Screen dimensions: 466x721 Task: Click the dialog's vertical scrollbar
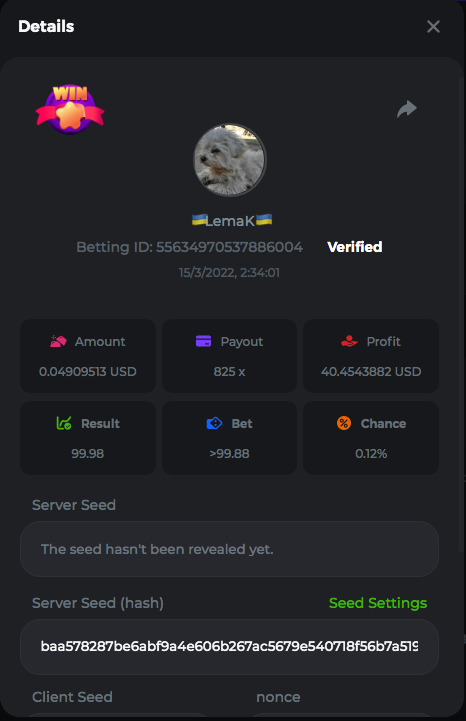tap(462, 314)
